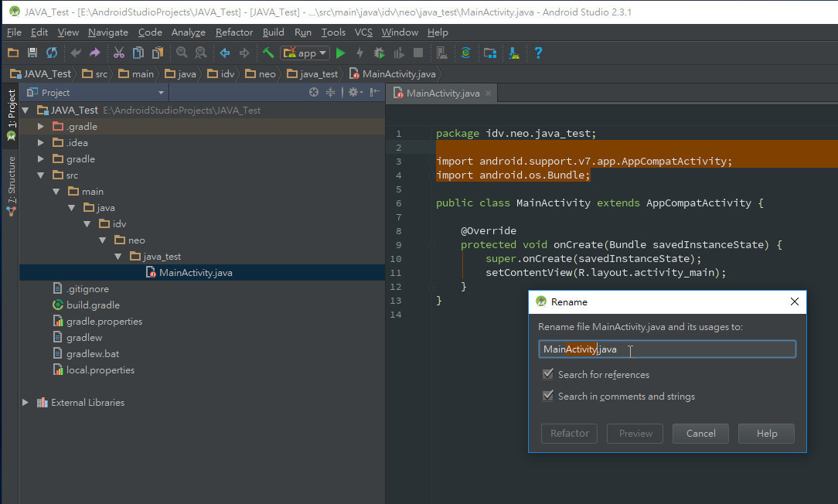Screen dimensions: 838x504
Task: Collapse the src folder
Action: [x=41, y=175]
